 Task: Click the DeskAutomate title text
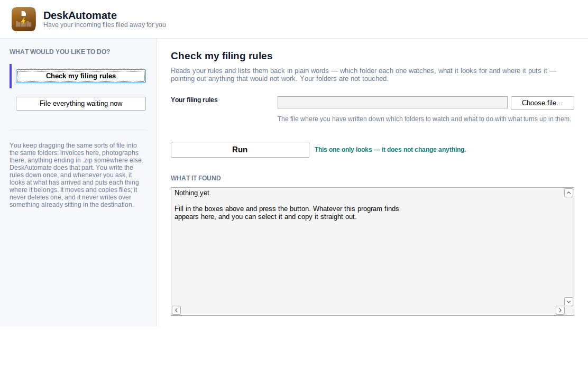point(80,15)
